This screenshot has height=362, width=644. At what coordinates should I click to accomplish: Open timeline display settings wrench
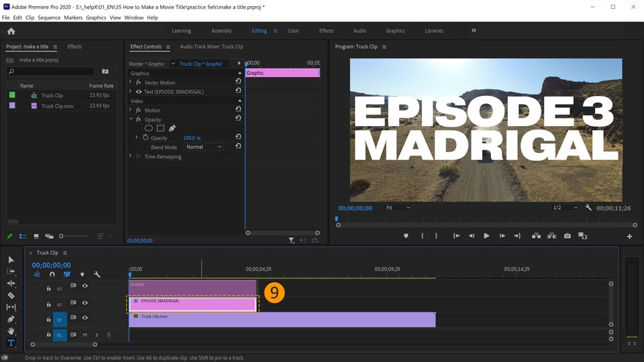tap(97, 274)
